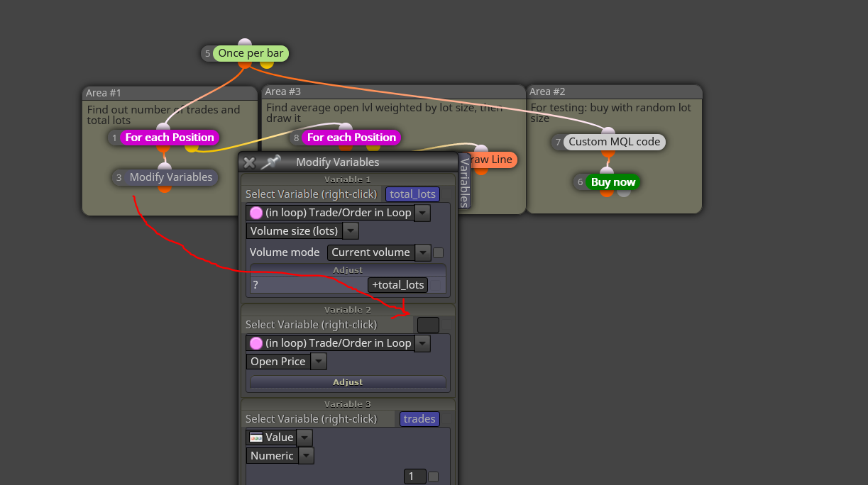
Task: Click 'Find out number of trades' description text
Action: click(x=163, y=115)
